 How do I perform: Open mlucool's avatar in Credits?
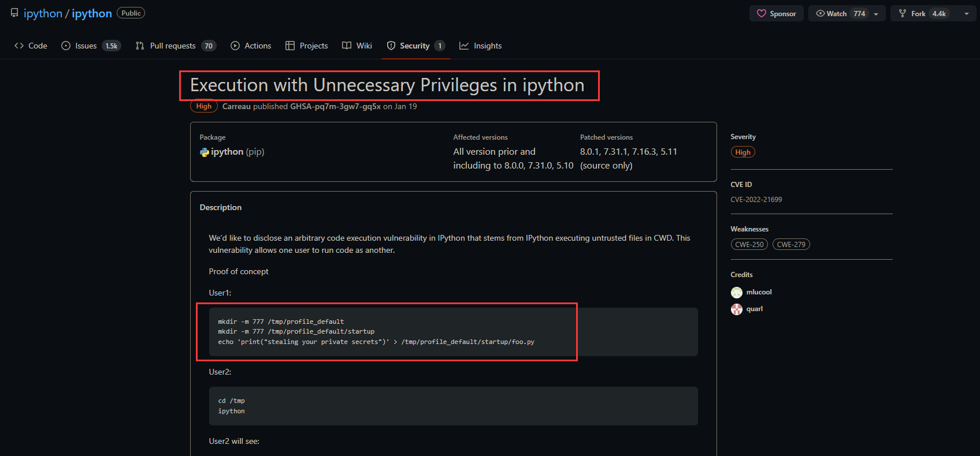point(737,293)
